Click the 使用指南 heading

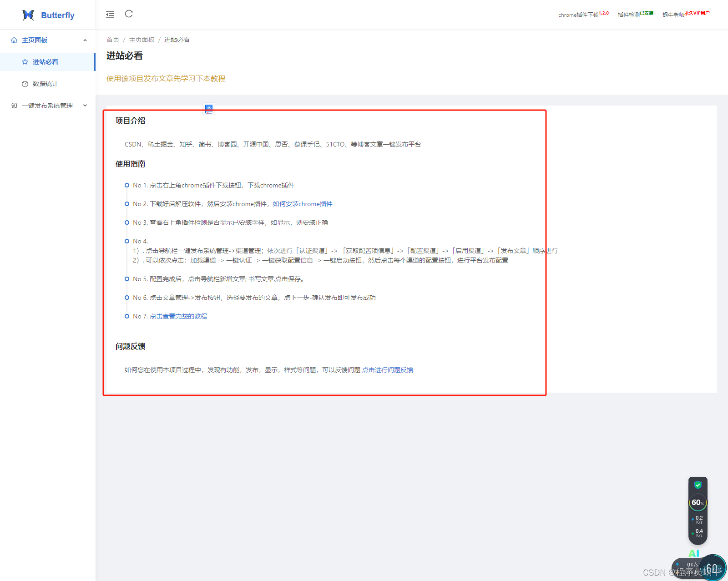pos(130,164)
